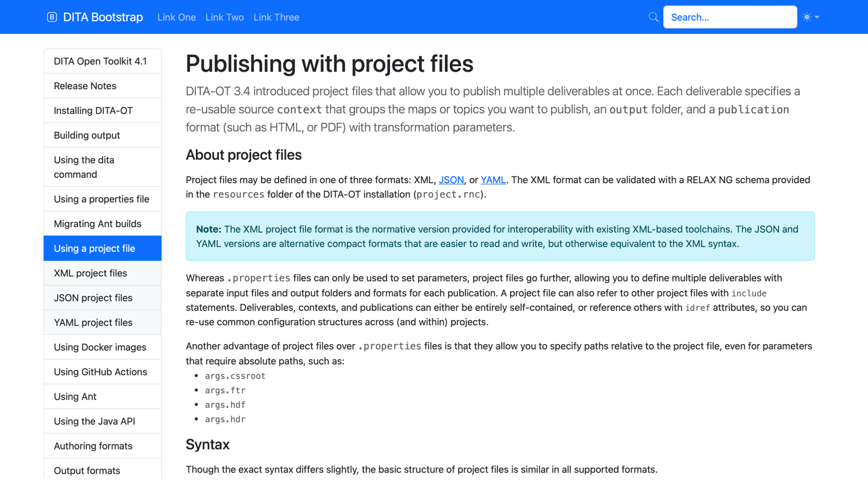The width and height of the screenshot is (868, 488).
Task: Open Using Docker images page
Action: click(x=100, y=347)
